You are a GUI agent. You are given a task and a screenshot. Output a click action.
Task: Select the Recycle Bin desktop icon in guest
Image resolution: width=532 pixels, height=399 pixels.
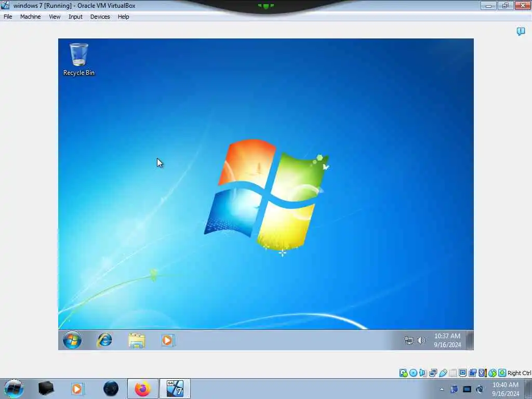click(79, 59)
